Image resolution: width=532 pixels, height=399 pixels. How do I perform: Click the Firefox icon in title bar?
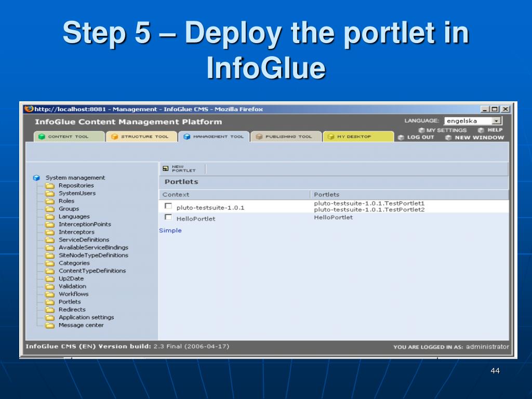(x=29, y=109)
